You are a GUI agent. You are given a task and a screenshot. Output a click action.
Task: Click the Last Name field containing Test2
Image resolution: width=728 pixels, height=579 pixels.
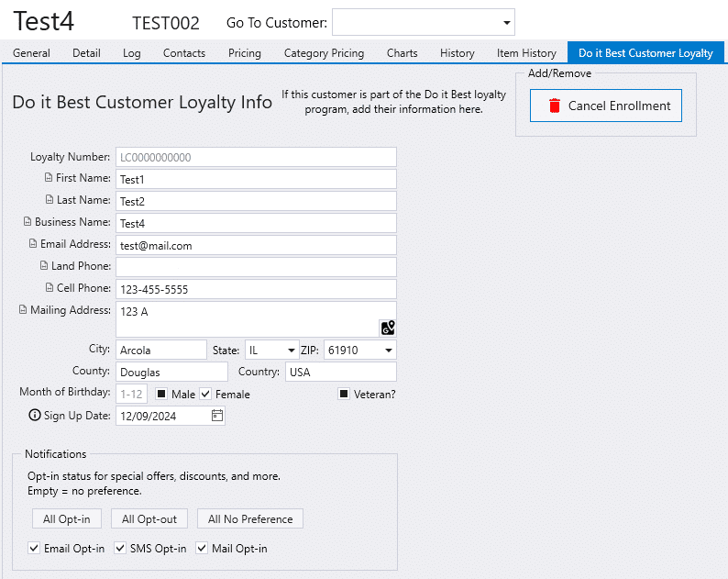click(257, 201)
